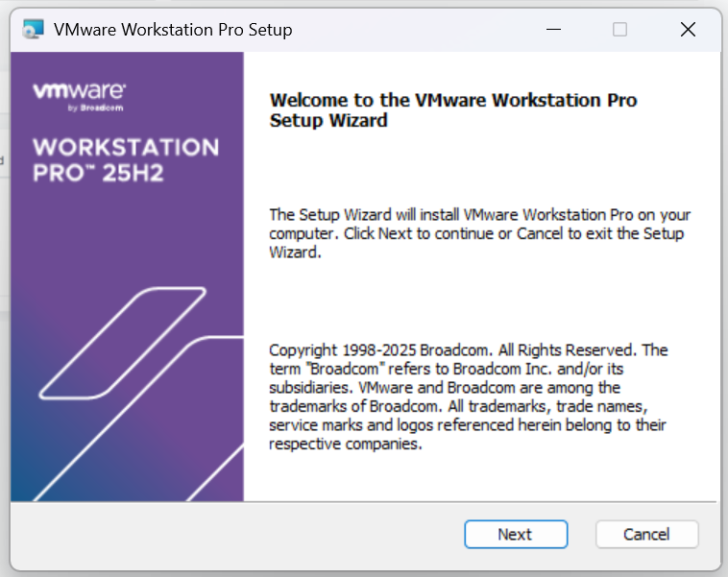Viewport: 728px width, 577px height.
Task: Click Next to continue the setup
Action: click(516, 535)
